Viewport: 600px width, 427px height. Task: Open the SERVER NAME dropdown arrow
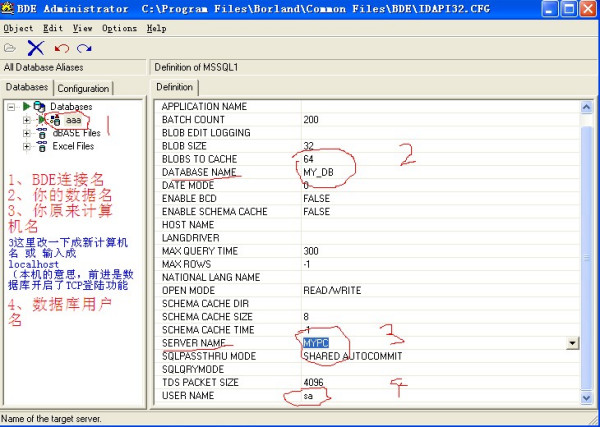(x=572, y=343)
